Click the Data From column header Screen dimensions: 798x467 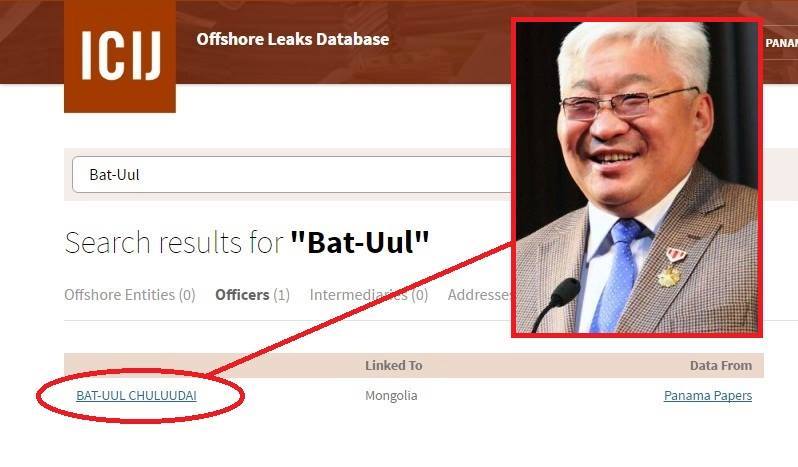coord(721,365)
